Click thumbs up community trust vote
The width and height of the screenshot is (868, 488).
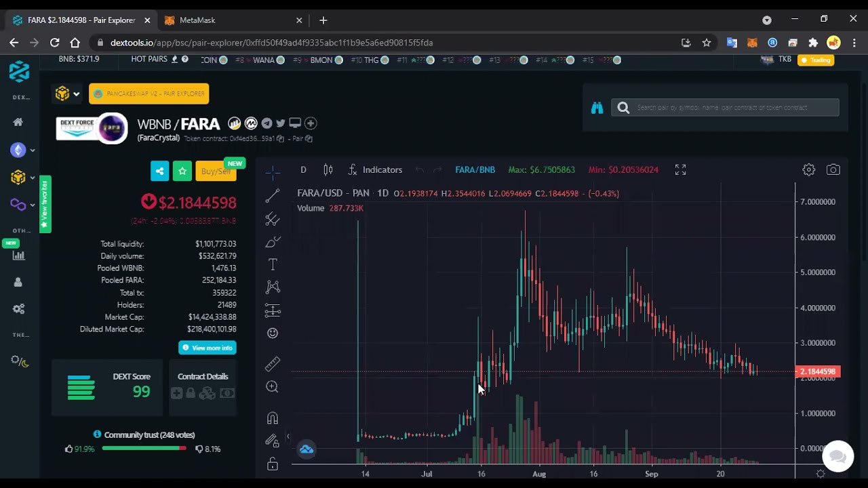pyautogui.click(x=68, y=449)
